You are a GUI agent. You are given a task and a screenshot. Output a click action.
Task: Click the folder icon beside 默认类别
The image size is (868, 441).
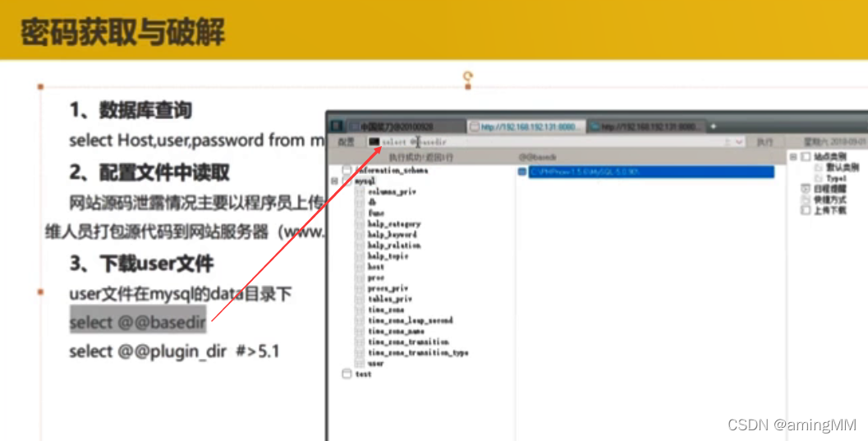(x=819, y=167)
